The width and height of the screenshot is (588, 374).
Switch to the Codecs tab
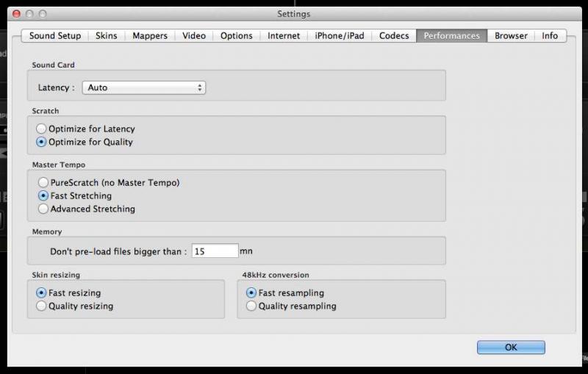click(394, 36)
